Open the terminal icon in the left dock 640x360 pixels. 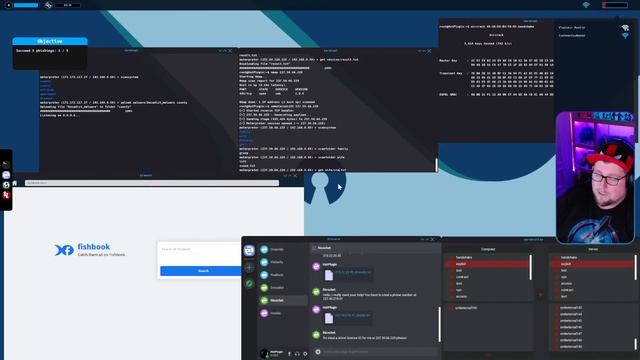coord(6,164)
